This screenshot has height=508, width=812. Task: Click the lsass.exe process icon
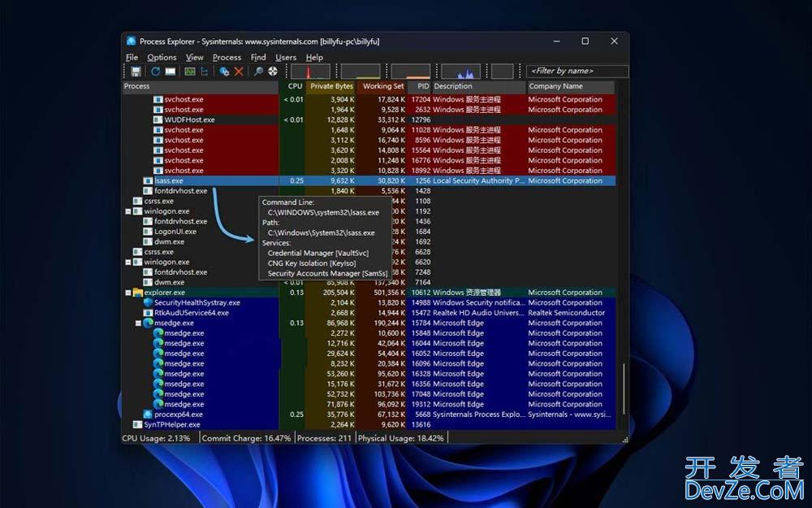[148, 181]
